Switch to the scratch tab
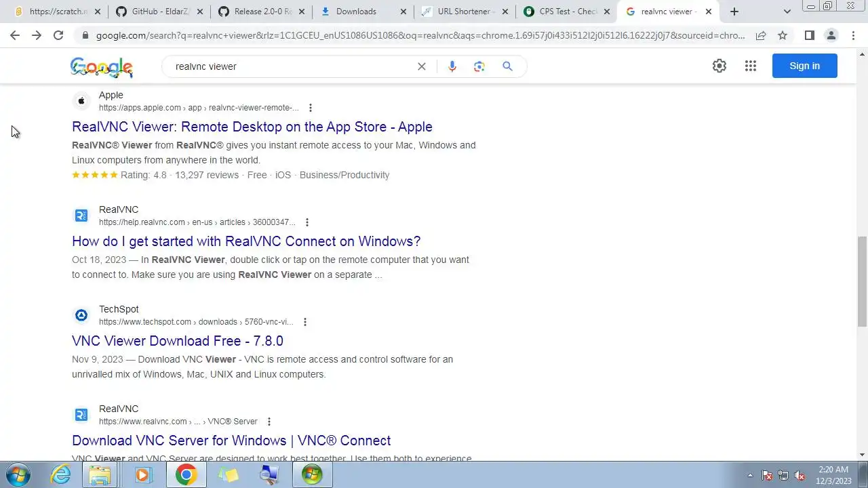This screenshot has width=868, height=488. click(57, 12)
